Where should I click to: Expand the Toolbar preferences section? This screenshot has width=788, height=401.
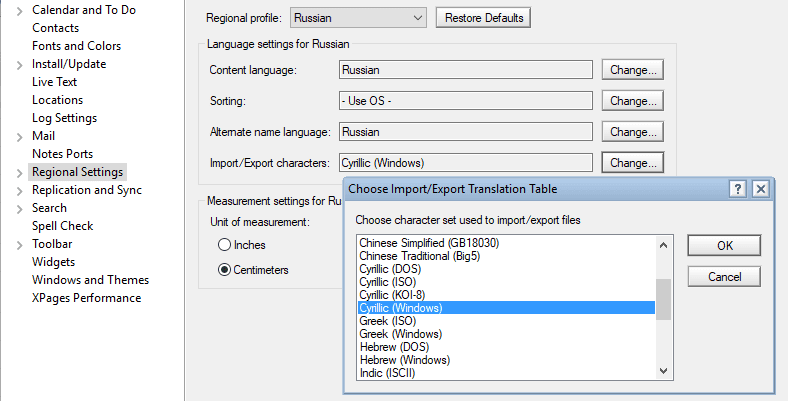[21, 244]
